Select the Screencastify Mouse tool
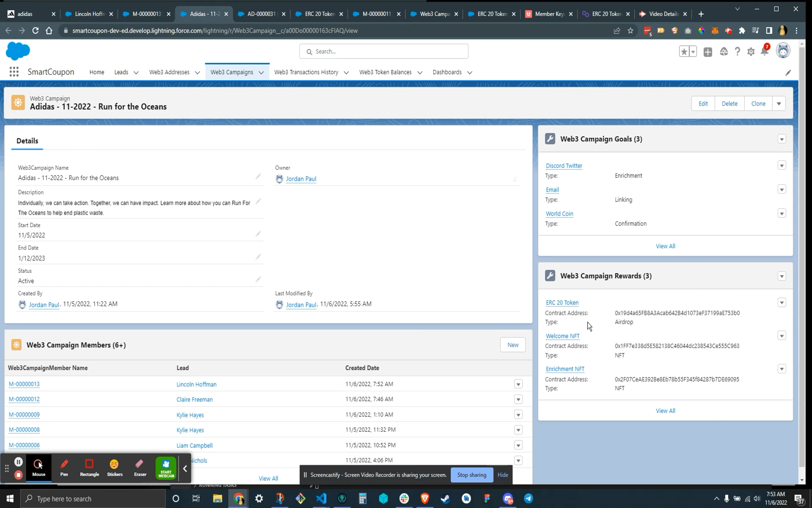This screenshot has height=508, width=812. (x=38, y=468)
